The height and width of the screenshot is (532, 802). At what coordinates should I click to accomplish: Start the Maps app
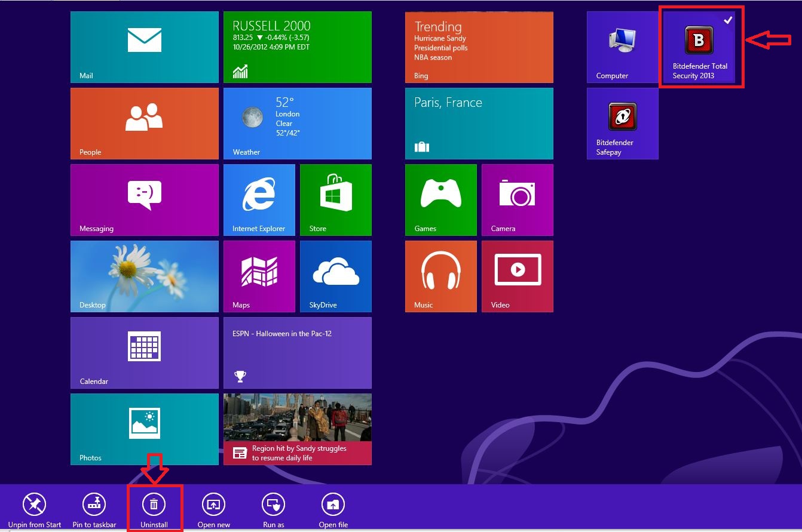[x=259, y=276]
